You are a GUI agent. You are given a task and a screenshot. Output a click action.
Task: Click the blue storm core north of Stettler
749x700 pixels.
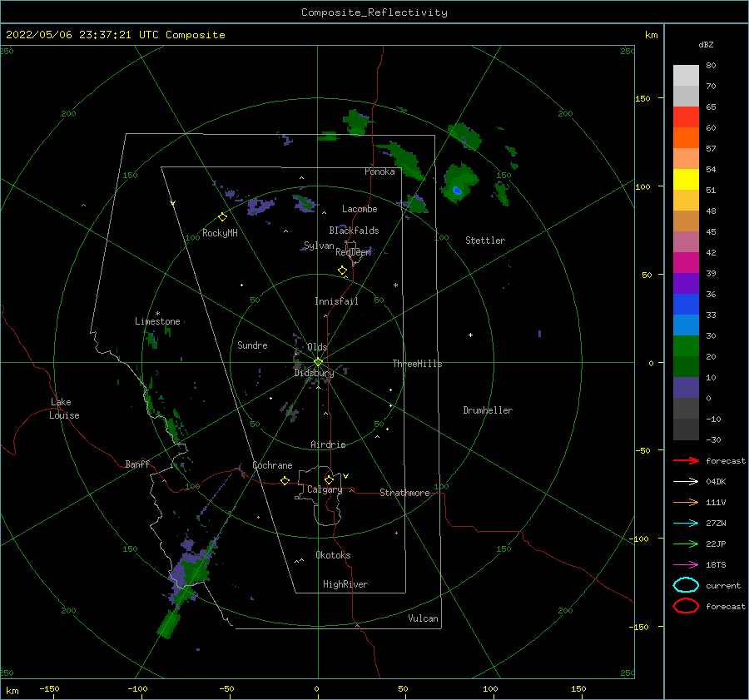(x=457, y=190)
